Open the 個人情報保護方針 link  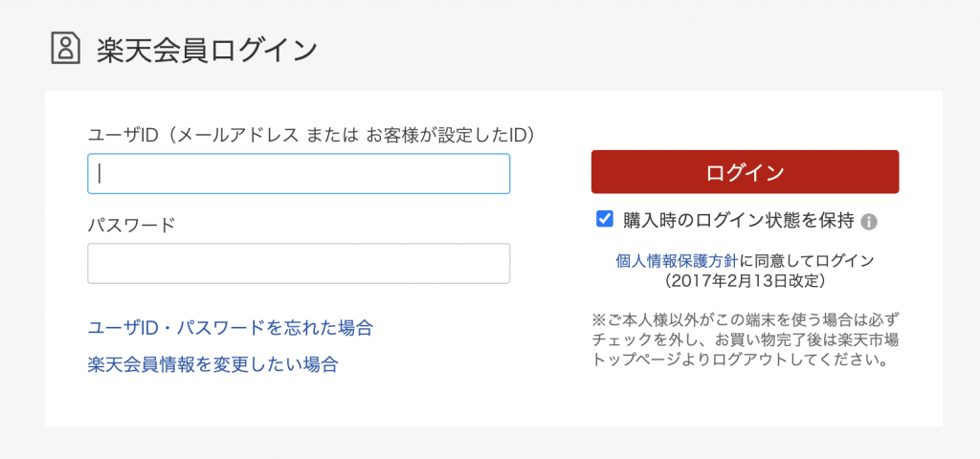677,260
